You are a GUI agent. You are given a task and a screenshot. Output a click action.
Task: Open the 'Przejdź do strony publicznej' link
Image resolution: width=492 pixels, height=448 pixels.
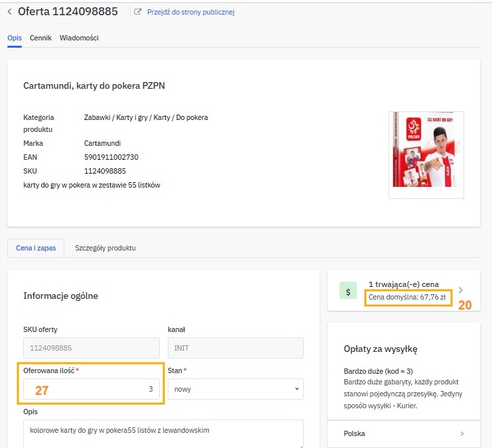190,12
